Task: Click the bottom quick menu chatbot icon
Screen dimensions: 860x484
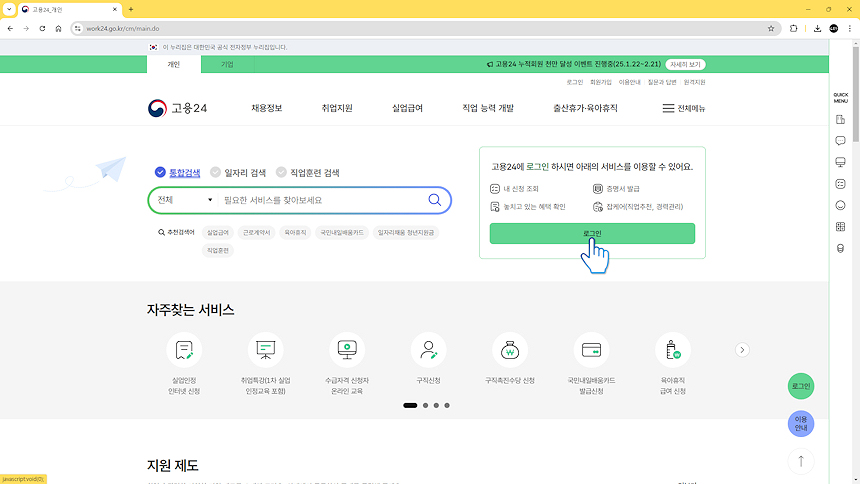Action: (840, 249)
